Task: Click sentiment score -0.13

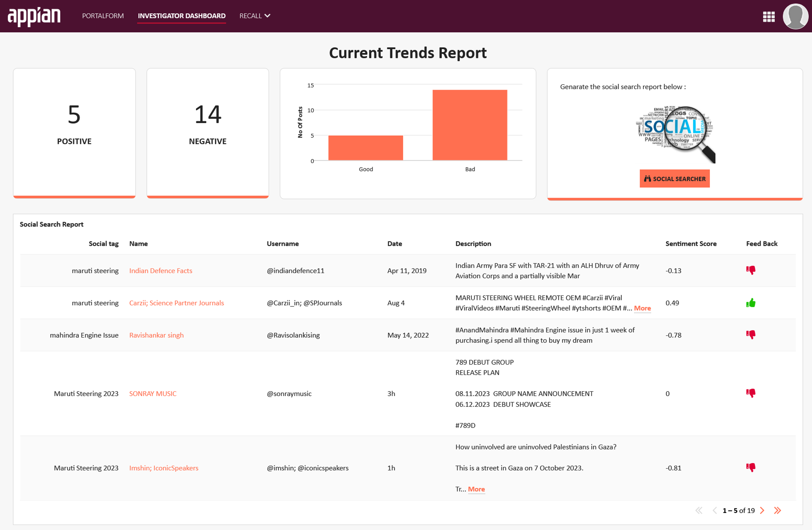Action: tap(673, 271)
